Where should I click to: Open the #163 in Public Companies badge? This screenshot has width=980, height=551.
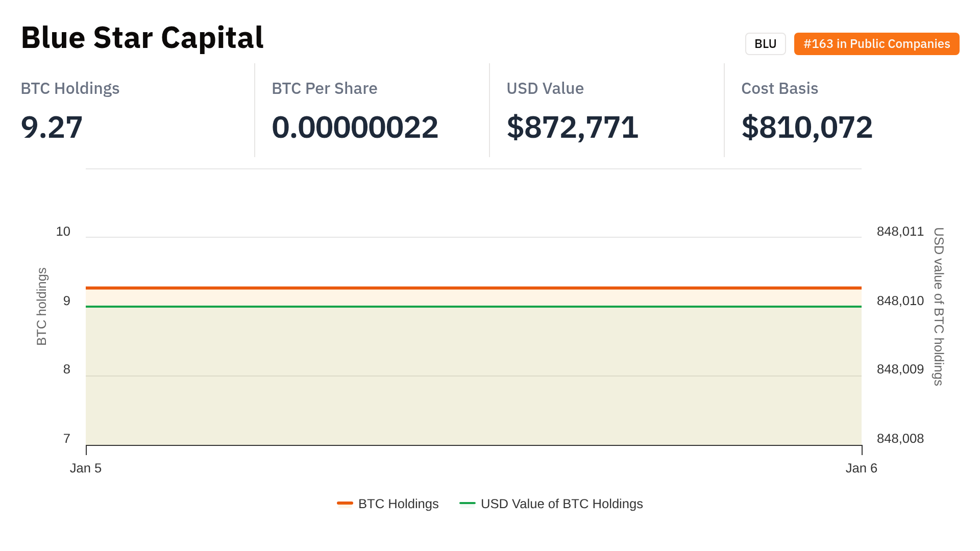(x=876, y=44)
